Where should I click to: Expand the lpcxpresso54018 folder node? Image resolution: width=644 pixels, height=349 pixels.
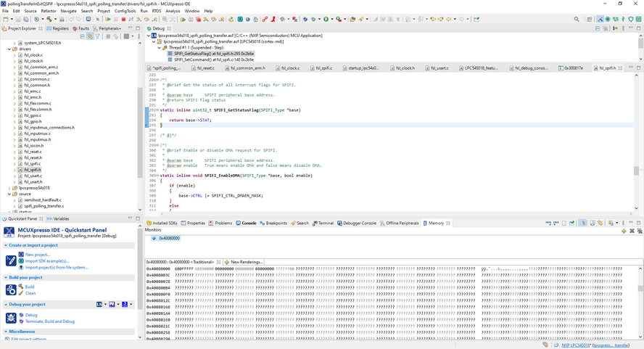click(9, 188)
